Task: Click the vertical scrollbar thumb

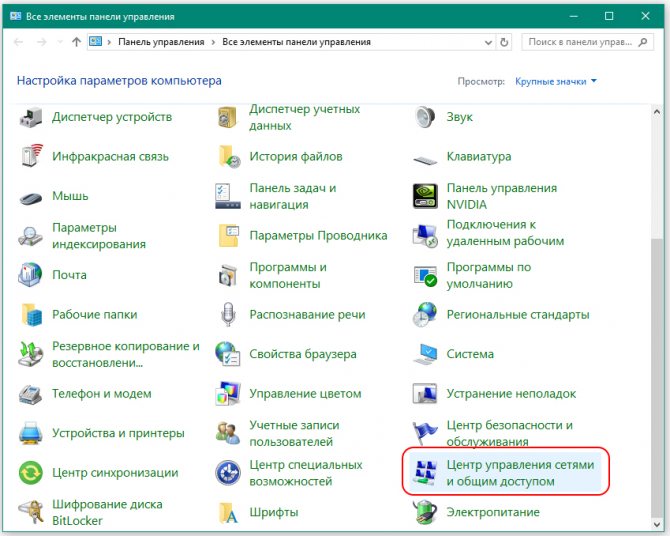Action: click(657, 378)
